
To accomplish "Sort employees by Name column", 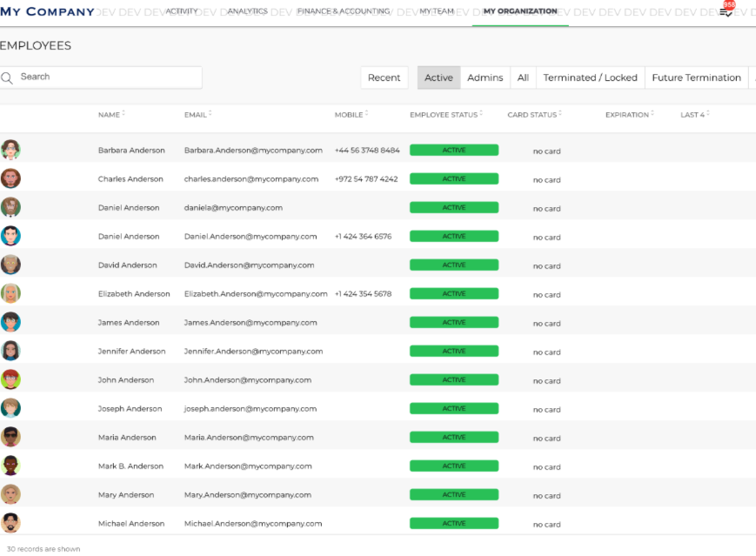I will pyautogui.click(x=111, y=115).
